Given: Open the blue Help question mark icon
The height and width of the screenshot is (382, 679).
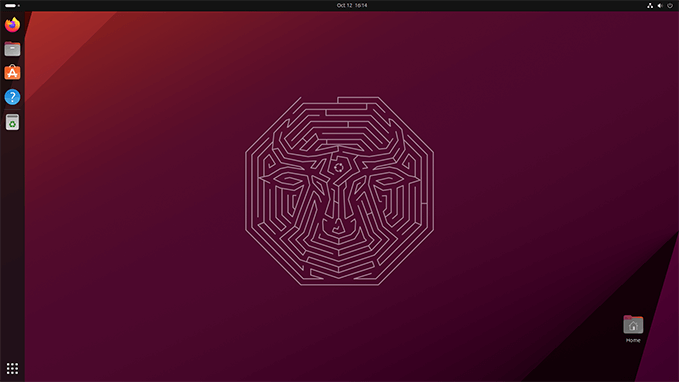Looking at the screenshot, I should click(12, 97).
